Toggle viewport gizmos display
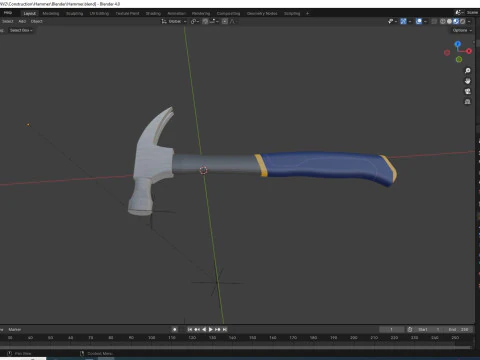 (403, 21)
